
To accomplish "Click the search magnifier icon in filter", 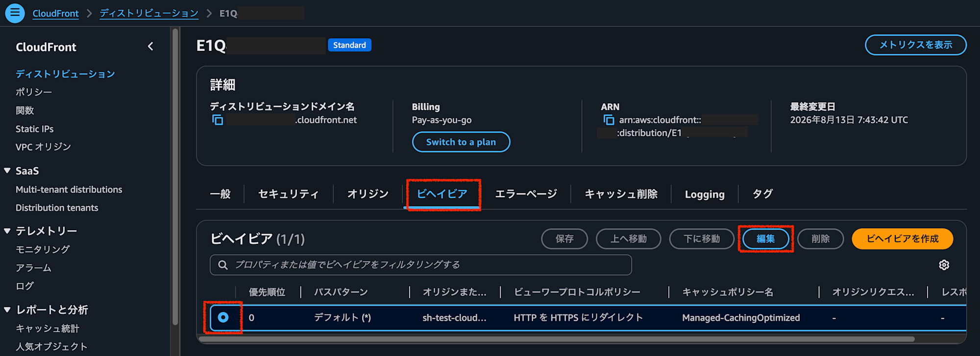I will point(223,265).
